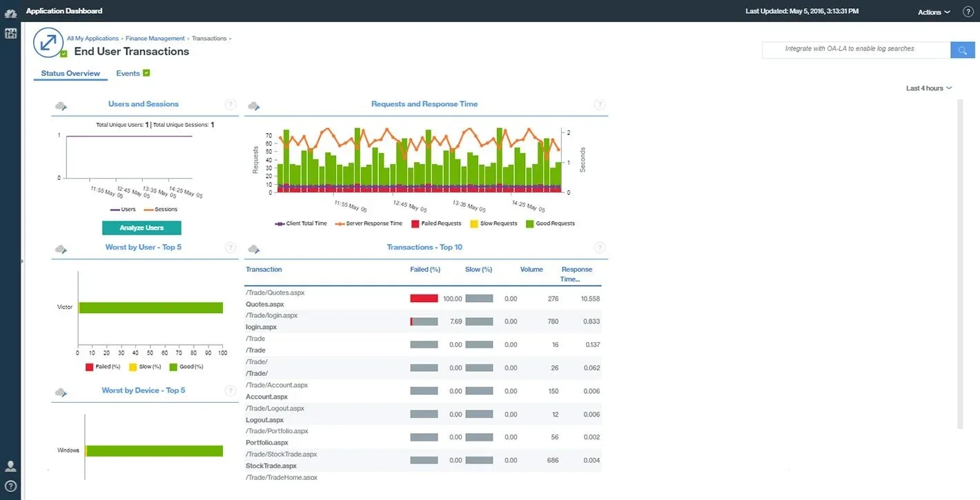Click the green status check beside Events
This screenshot has width=980, height=500.
pos(146,73)
